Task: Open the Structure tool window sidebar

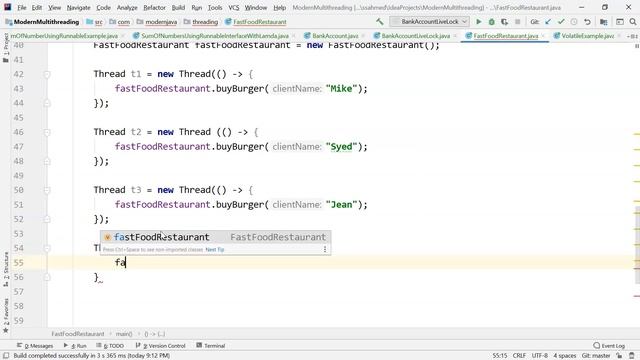Action: (6, 269)
